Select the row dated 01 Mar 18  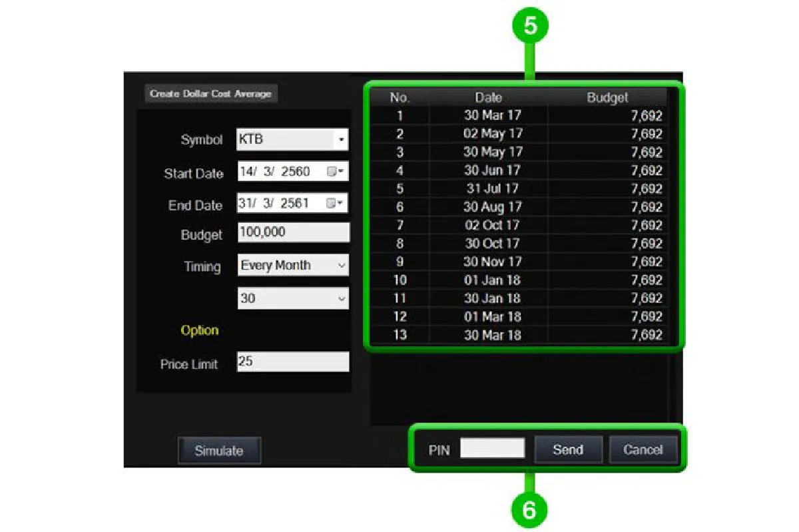(519, 316)
